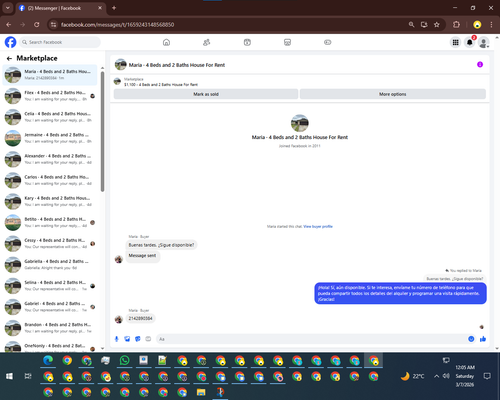Click the conversation list scrollbar
Image resolution: width=500 pixels, height=400 pixels.
pos(102,132)
